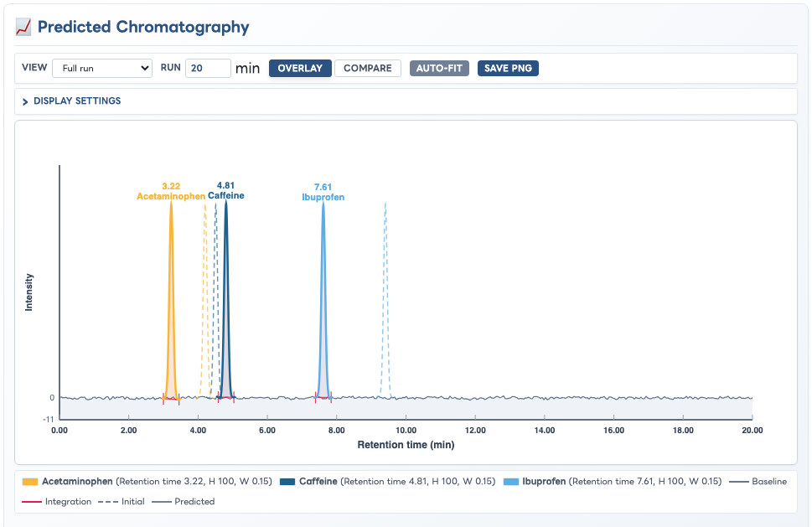
Task: Toggle the red Integration legend line
Action: tap(32, 502)
